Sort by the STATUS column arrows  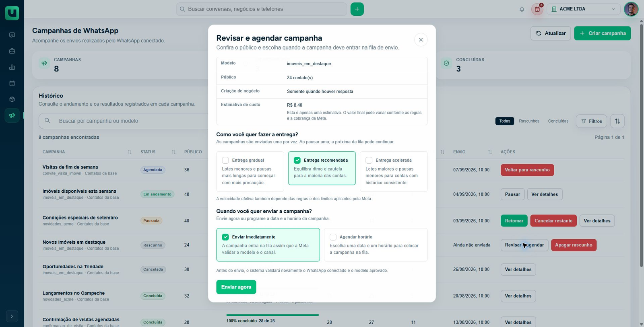(173, 152)
